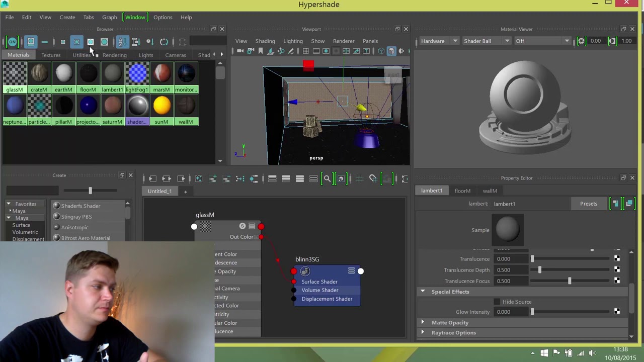Viewport: 644px width, 362px height.
Task: Select Surface category in Create panel
Action: tap(21, 225)
